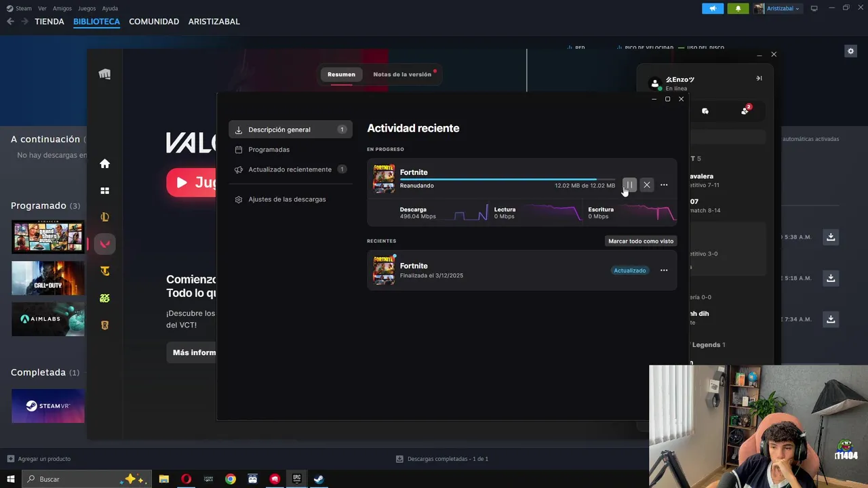Click the Valorant play button
Viewport: 868px width, 488px height.
tap(191, 182)
